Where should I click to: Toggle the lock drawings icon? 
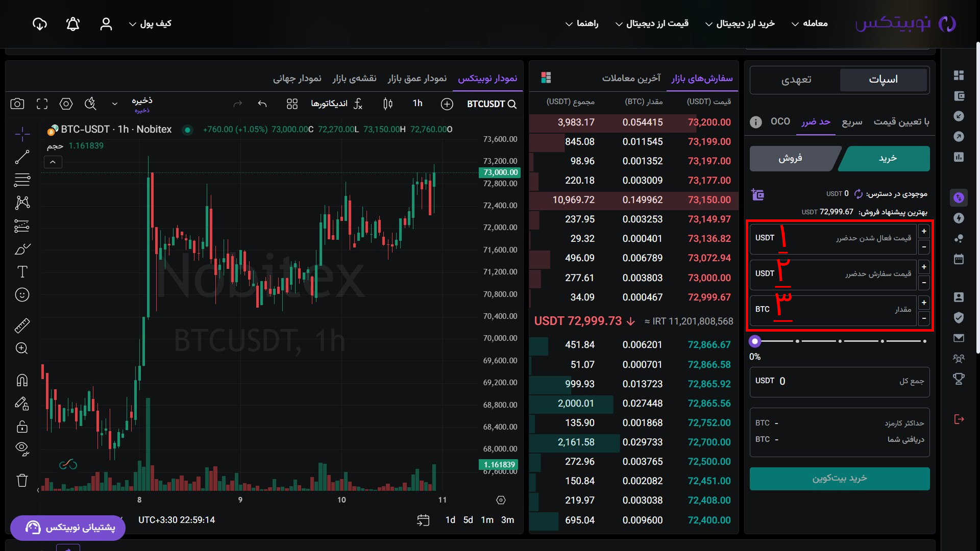(x=22, y=426)
